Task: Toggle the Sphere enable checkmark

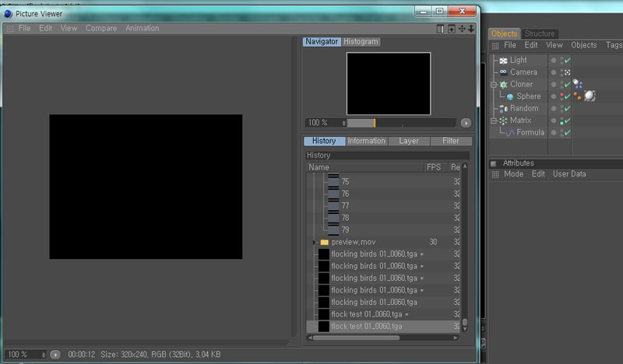Action: 568,96
